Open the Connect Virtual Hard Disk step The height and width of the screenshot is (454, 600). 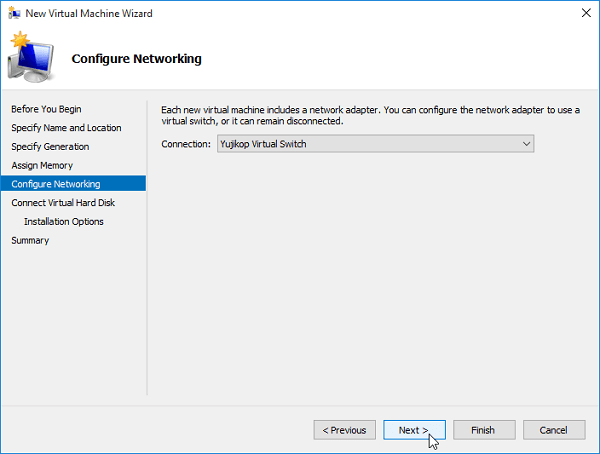tap(63, 203)
